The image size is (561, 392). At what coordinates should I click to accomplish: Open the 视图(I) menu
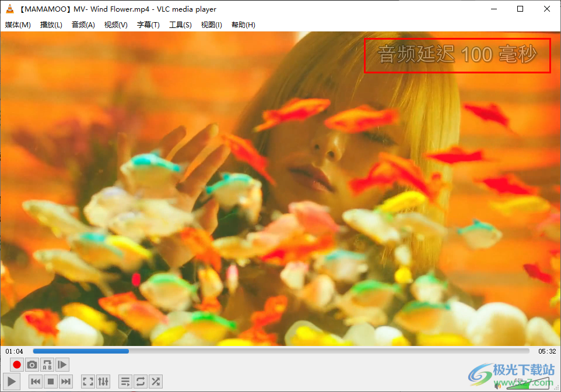(212, 24)
